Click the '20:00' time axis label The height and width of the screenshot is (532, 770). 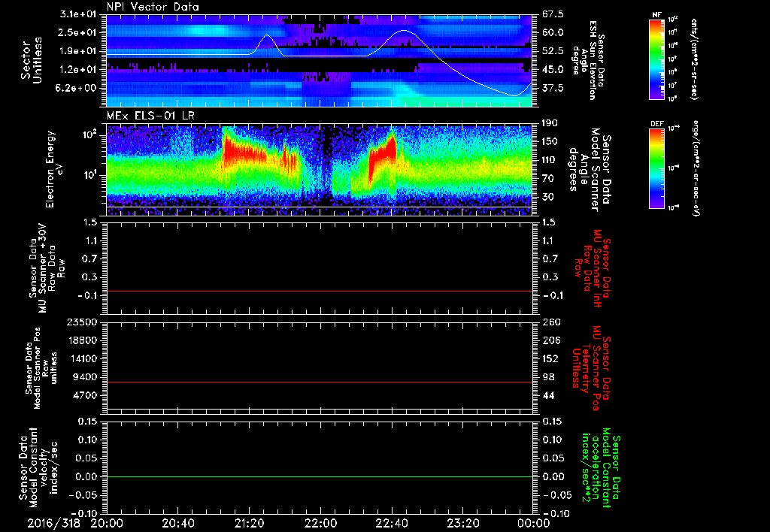click(x=106, y=523)
